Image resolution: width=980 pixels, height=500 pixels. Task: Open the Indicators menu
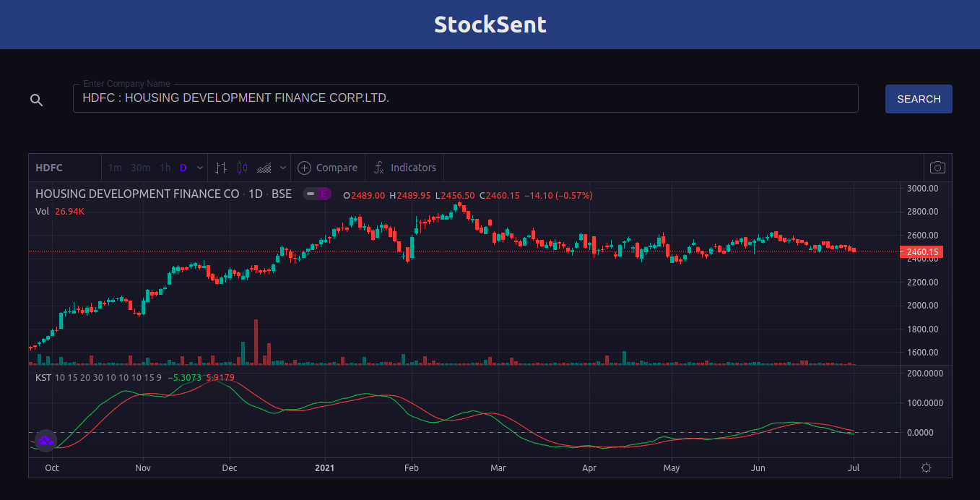[x=404, y=168]
